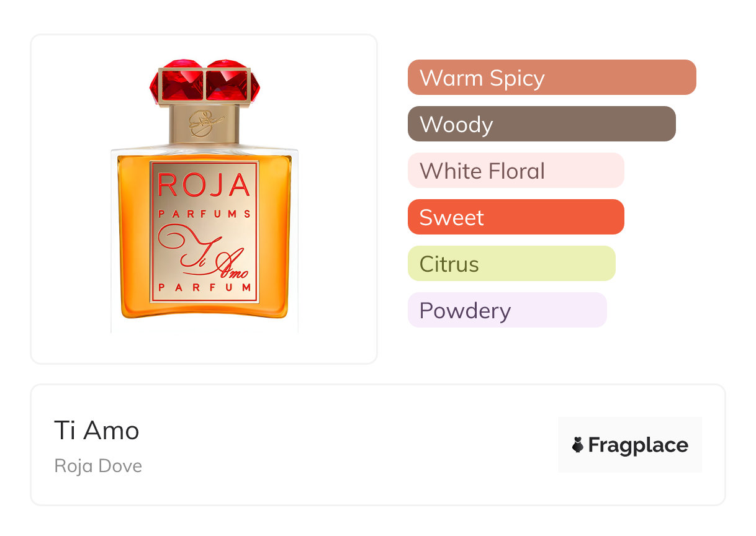Click PARFUMS text on the gold label
Image resolution: width=756 pixels, height=536 pixels.
pos(204,214)
